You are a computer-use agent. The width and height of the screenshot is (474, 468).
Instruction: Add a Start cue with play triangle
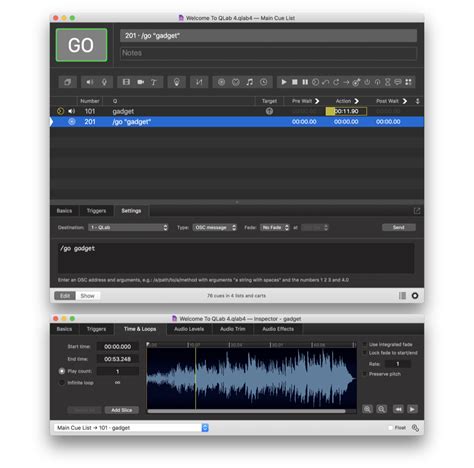pos(284,82)
